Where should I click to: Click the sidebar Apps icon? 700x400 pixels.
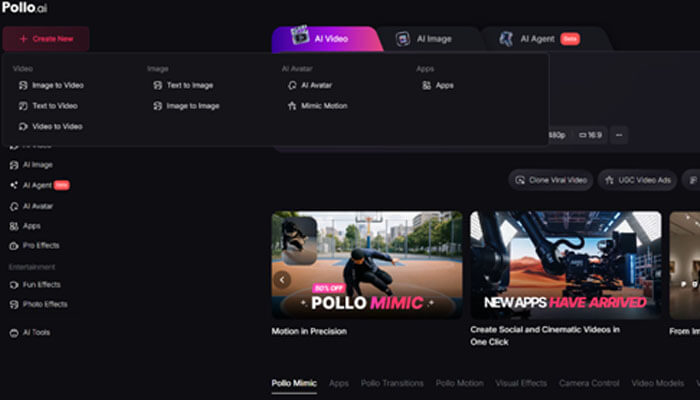pos(14,226)
